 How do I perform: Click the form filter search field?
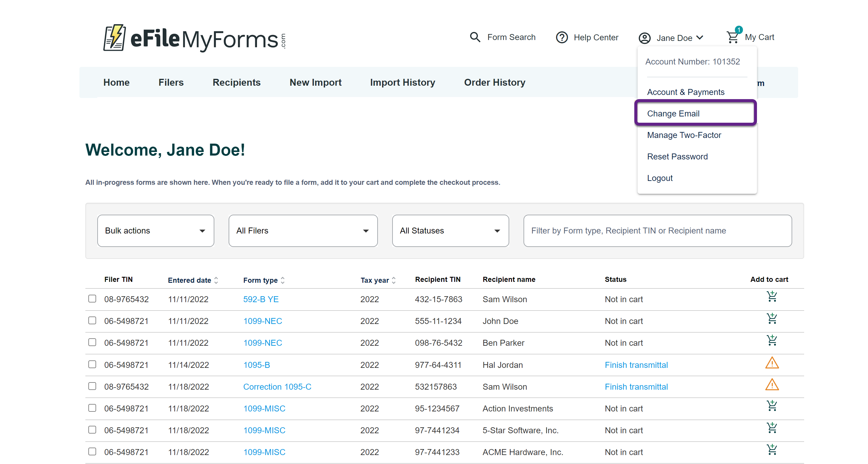point(657,231)
